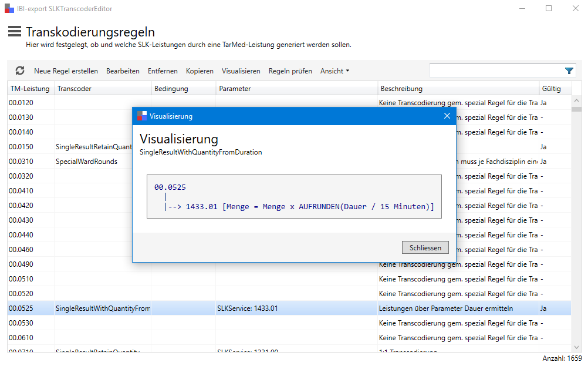Click the refresh rules icon
This screenshot has width=588, height=369.
click(x=20, y=71)
